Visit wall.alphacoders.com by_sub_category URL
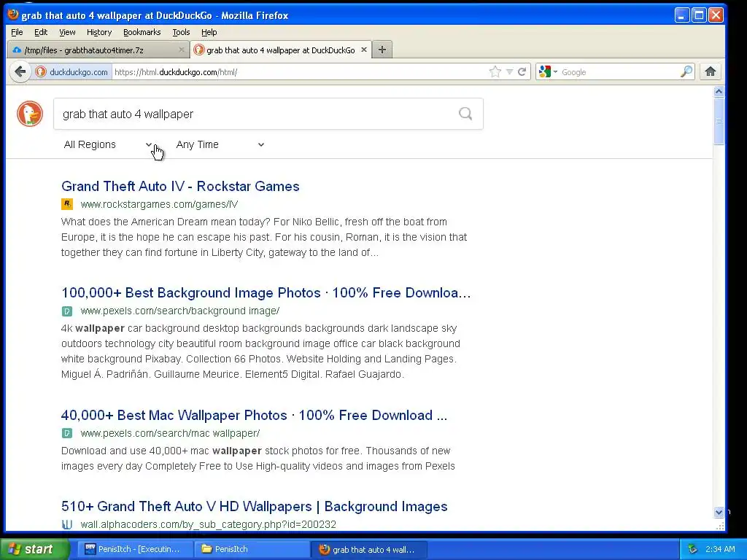 pyautogui.click(x=208, y=524)
